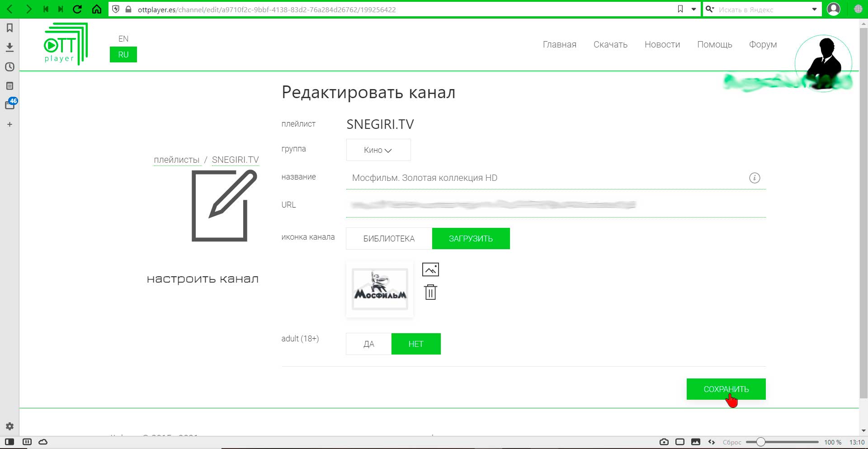Screen dimensions: 868x449
Task: Toggle the browser panel icon in status bar
Action: [9, 442]
